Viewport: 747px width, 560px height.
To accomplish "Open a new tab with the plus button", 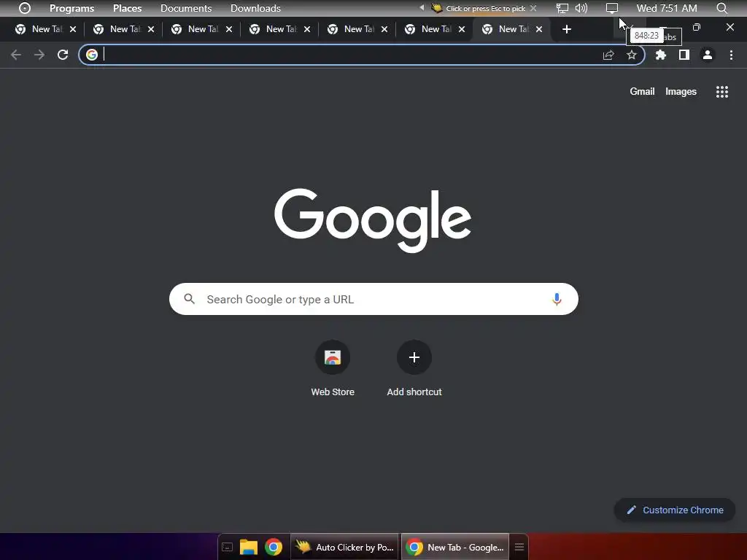I will coord(566,29).
